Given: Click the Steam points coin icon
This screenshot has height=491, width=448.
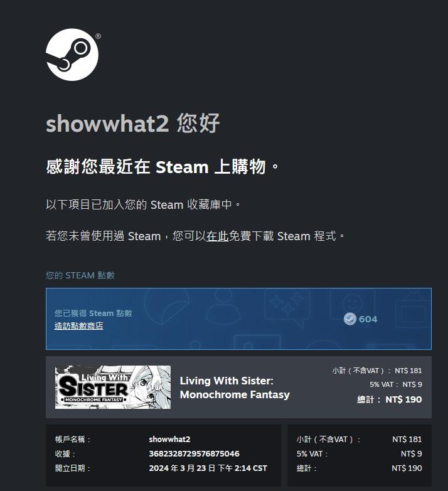Looking at the screenshot, I should 350,319.
